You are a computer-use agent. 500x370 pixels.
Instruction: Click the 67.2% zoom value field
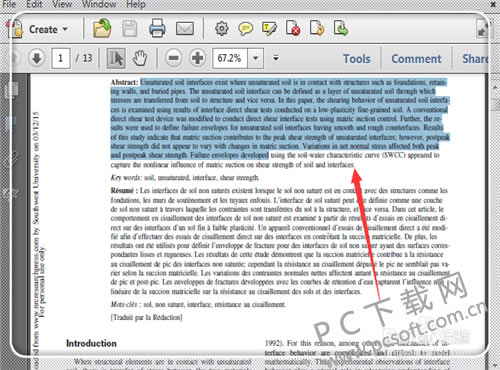230,58
